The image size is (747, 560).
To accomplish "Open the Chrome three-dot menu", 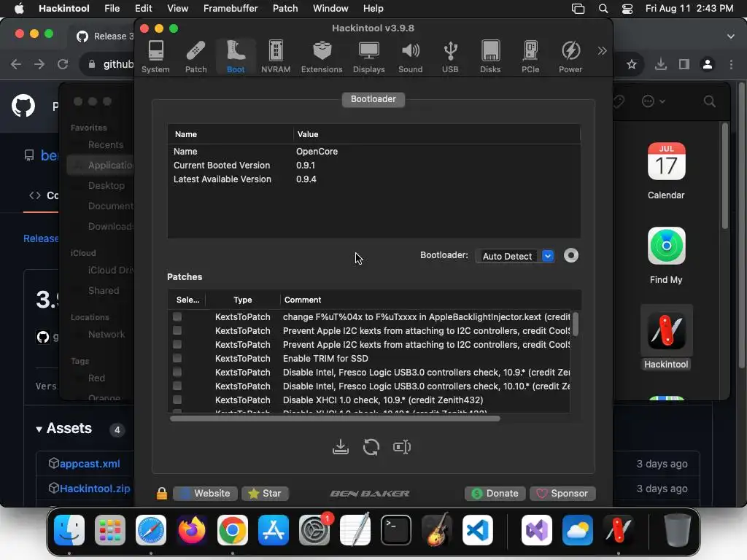I will click(x=731, y=64).
